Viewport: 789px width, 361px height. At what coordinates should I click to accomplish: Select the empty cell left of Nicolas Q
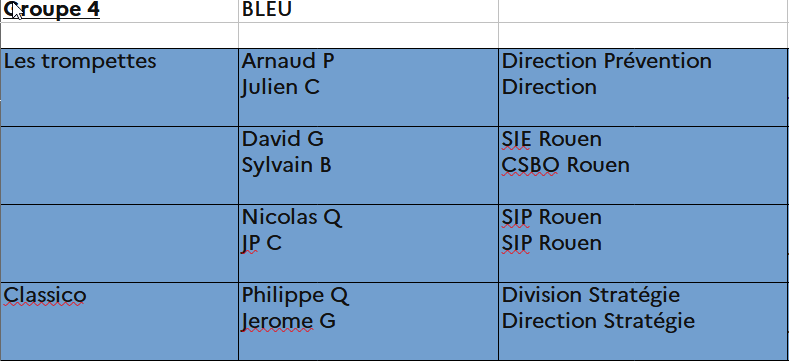point(119,243)
